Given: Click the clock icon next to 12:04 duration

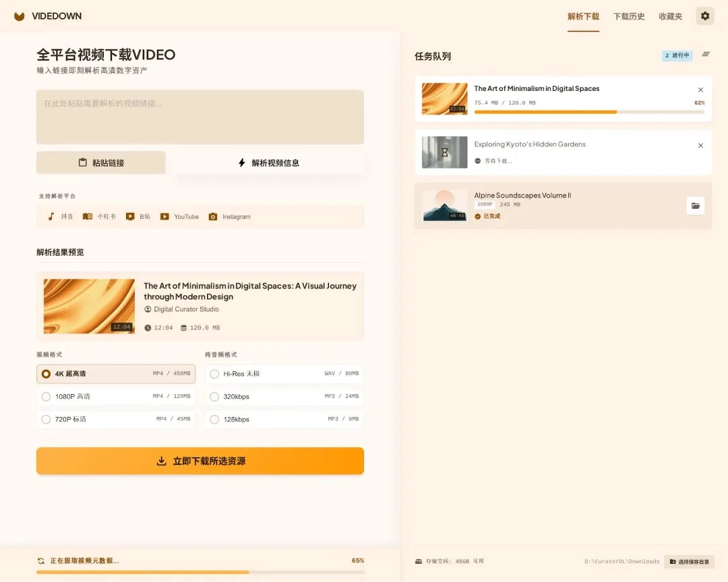Looking at the screenshot, I should [x=148, y=327].
